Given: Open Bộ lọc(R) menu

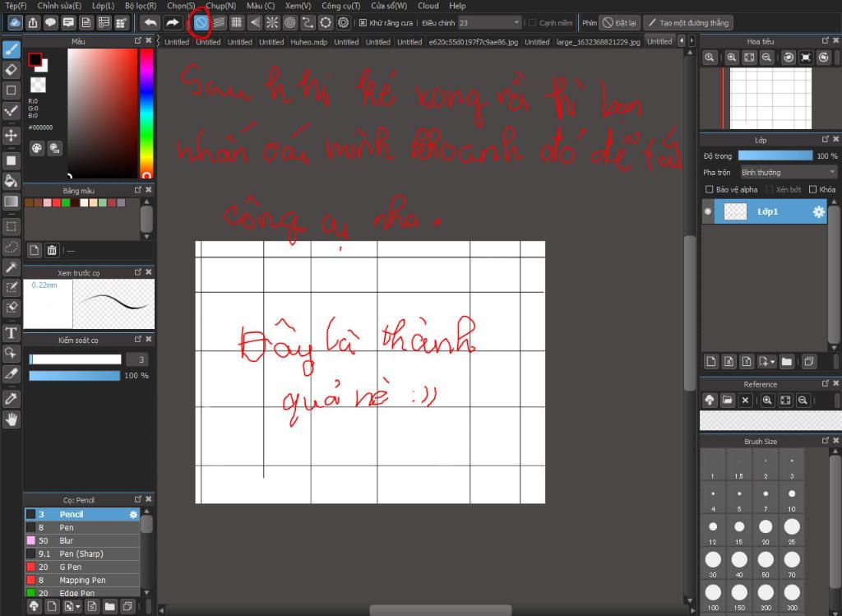Looking at the screenshot, I should pos(141,6).
